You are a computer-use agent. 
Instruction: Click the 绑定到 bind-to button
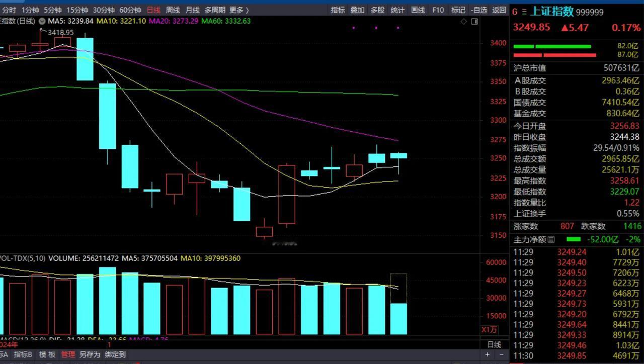click(x=115, y=354)
